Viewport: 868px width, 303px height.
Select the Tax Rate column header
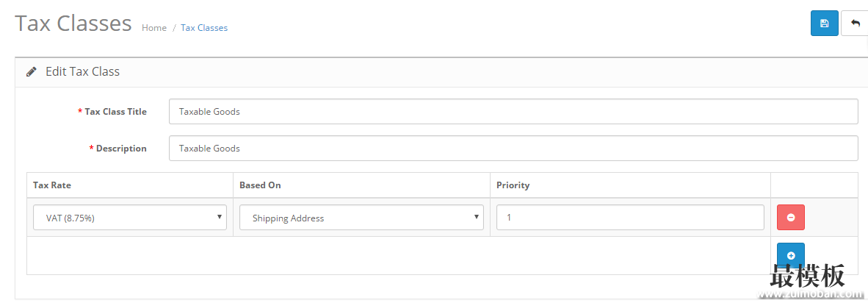(x=52, y=185)
